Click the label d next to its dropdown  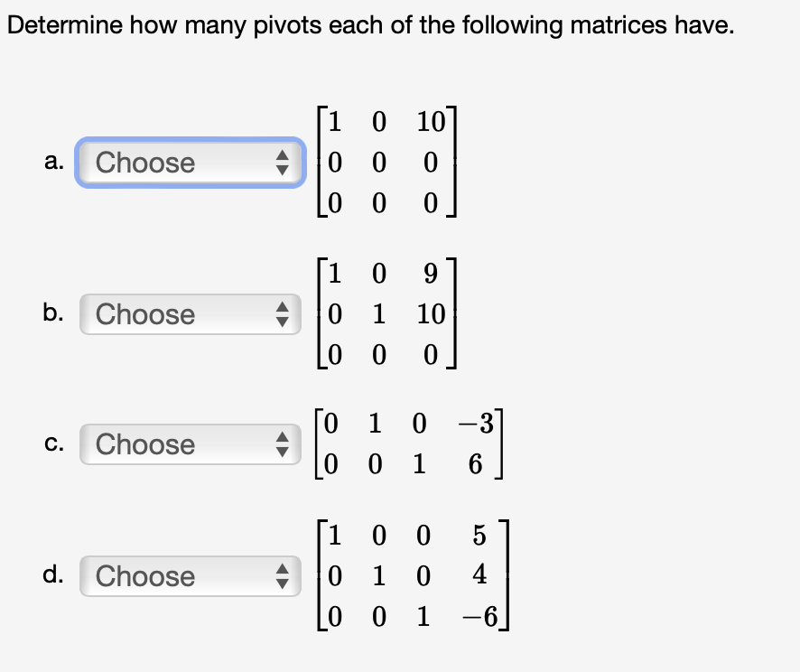coord(53,576)
